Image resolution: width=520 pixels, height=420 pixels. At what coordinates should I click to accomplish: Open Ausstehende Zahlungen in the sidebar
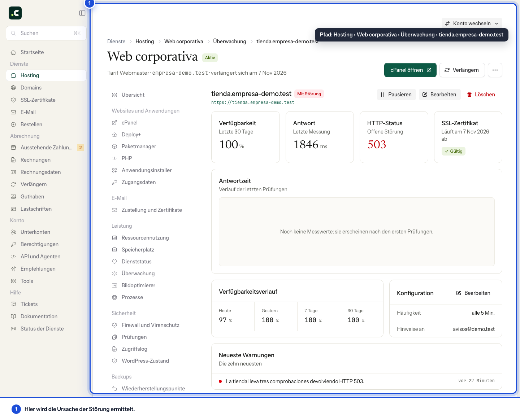coord(46,148)
